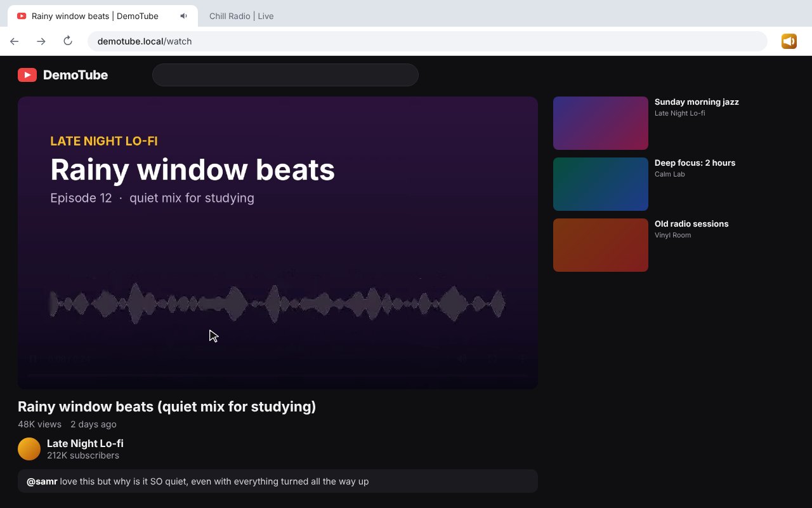Click the DemoTube red play logo
The height and width of the screenshot is (508, 812).
27,75
